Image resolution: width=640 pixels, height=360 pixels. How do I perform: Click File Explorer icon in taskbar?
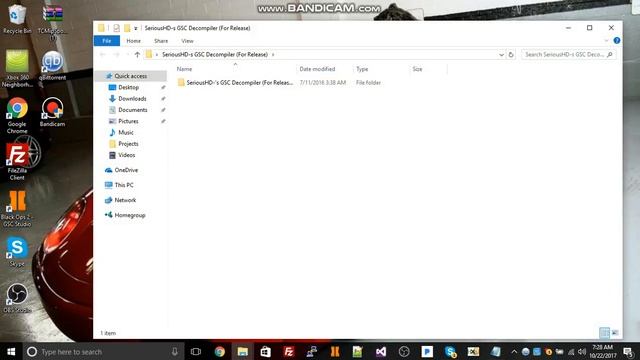coord(243,351)
